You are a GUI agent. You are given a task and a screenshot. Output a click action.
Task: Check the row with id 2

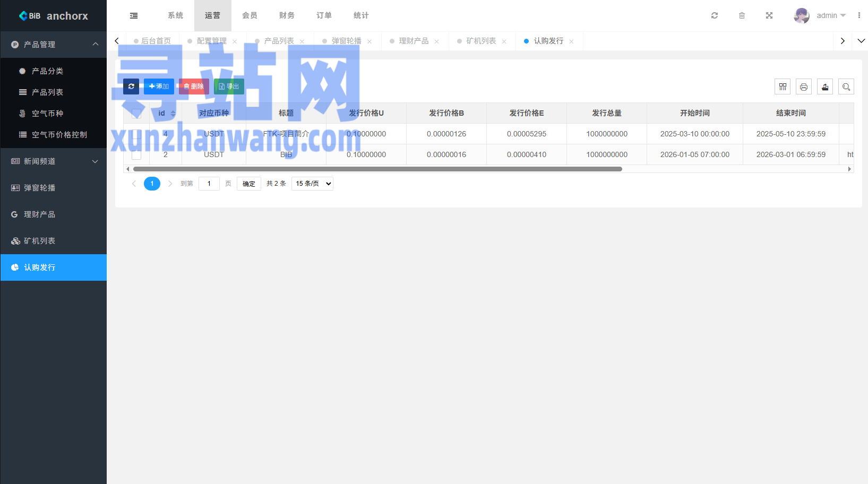[136, 155]
